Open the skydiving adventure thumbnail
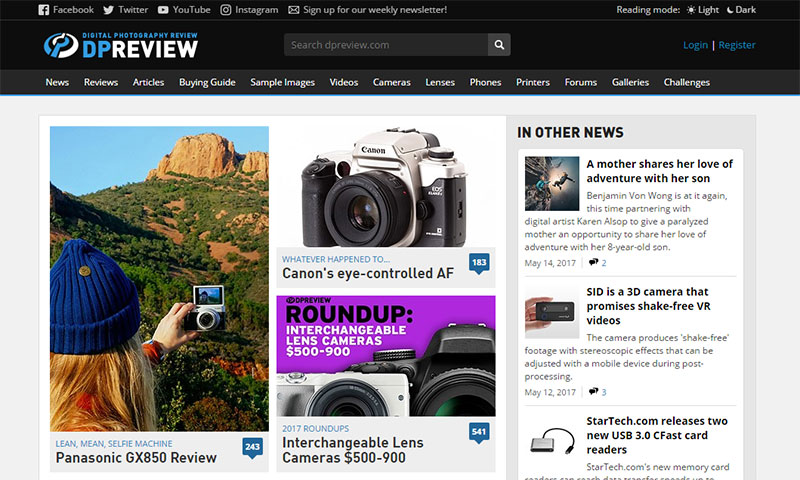The width and height of the screenshot is (800, 480). pyautogui.click(x=552, y=184)
